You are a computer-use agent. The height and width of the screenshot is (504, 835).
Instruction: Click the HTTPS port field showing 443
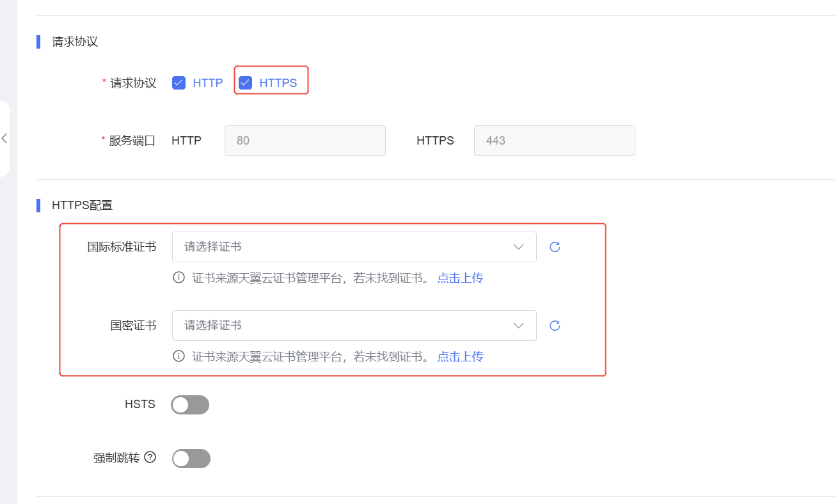point(555,141)
